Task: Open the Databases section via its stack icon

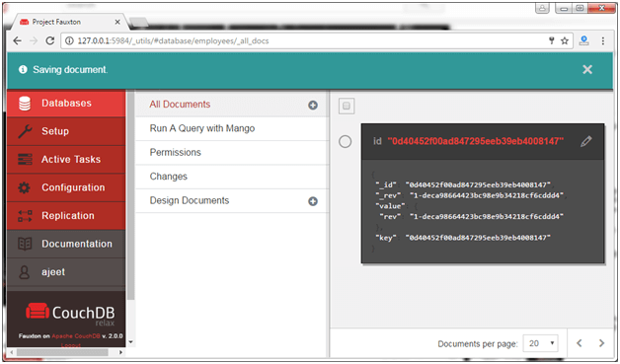Action: coord(25,104)
